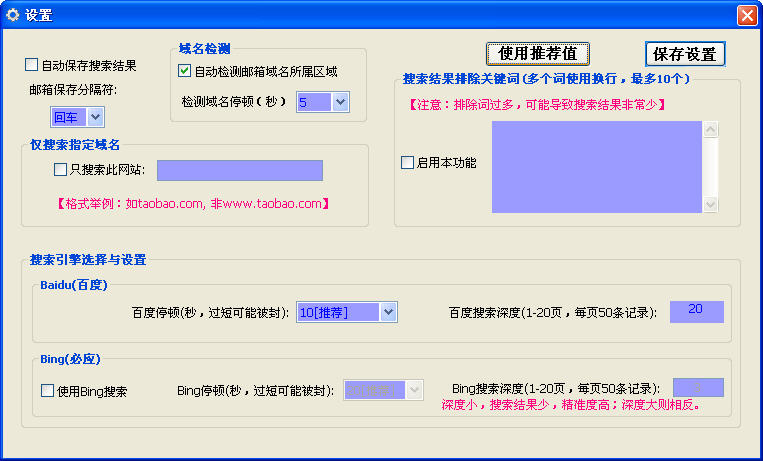Image resolution: width=763 pixels, height=461 pixels.
Task: Check the 使用Bing搜索 option
Action: [x=47, y=391]
